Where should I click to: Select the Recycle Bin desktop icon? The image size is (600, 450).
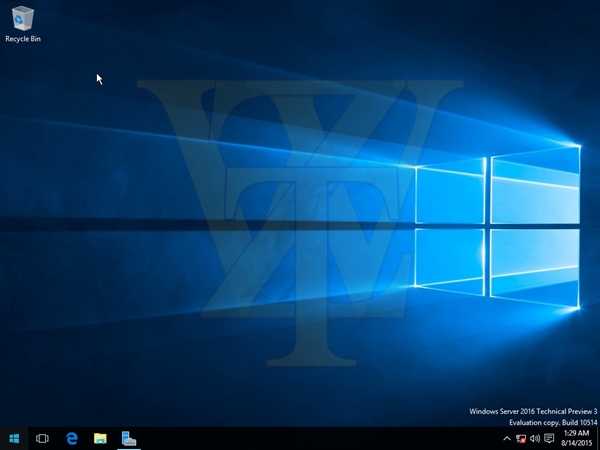pos(23,24)
